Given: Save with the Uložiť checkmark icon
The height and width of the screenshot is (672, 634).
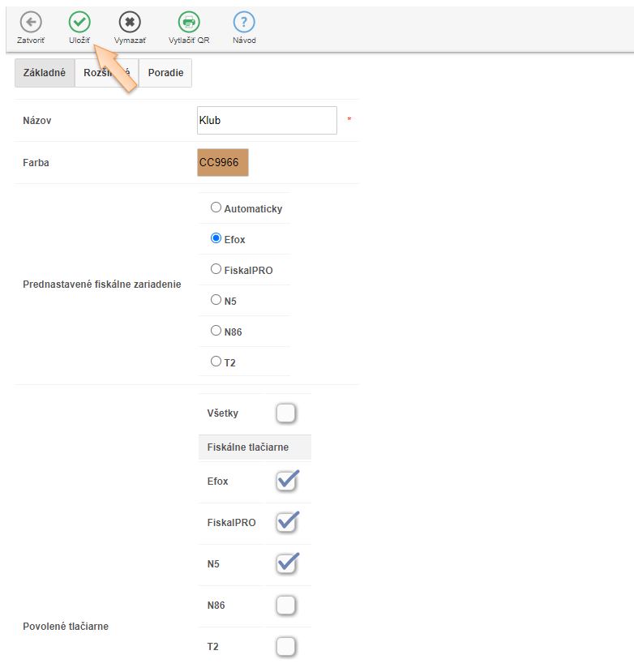Looking at the screenshot, I should pyautogui.click(x=79, y=23).
